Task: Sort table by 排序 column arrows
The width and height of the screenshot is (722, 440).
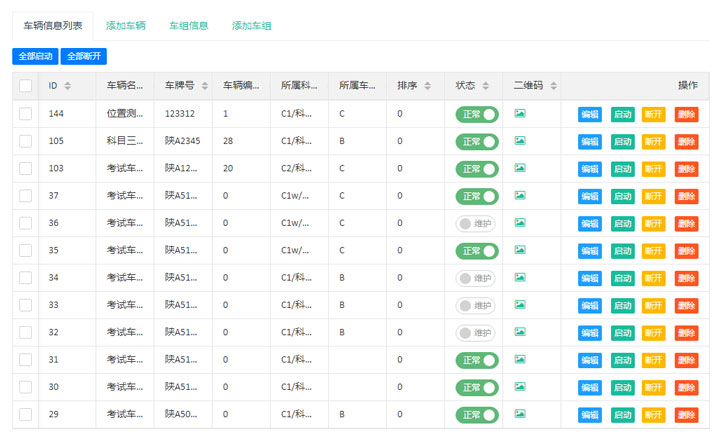Action: pyautogui.click(x=427, y=86)
